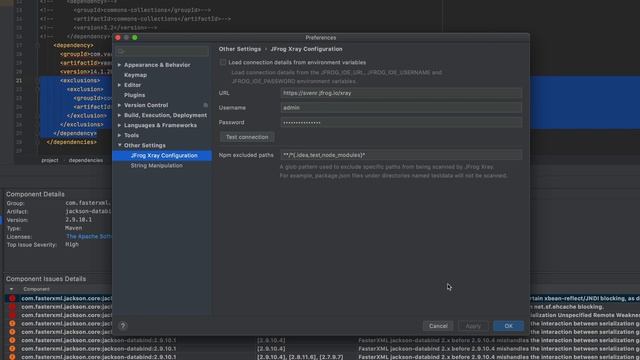
Task: Click the Other Settings breadcrumb
Action: click(240, 49)
